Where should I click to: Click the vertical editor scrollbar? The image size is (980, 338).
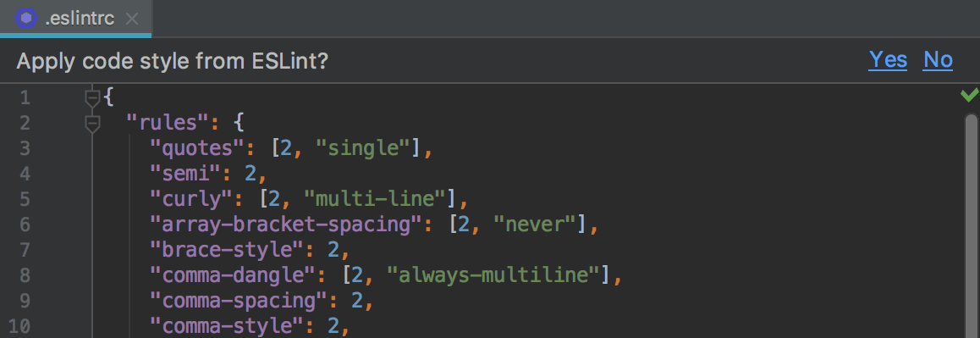(972, 225)
